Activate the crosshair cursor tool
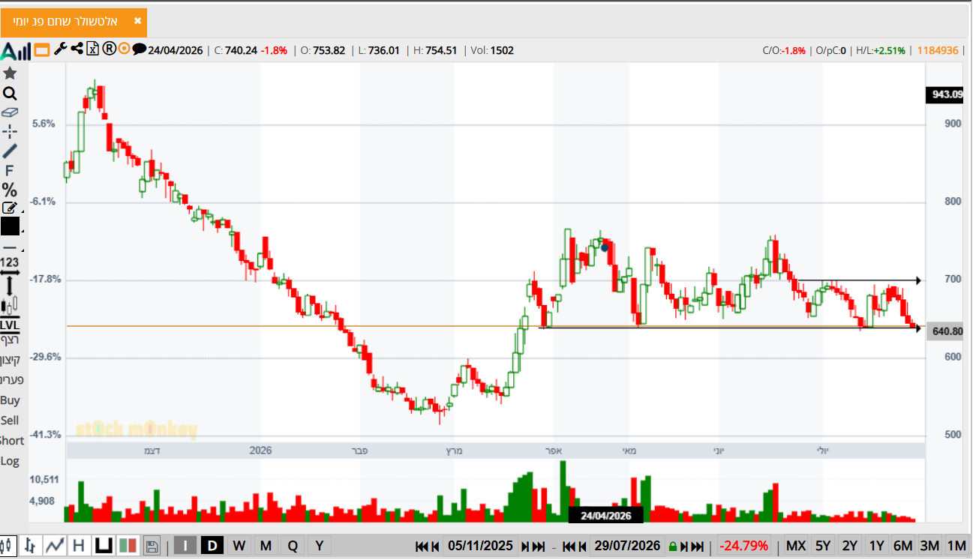Viewport: 976px width, 560px height. [x=10, y=132]
